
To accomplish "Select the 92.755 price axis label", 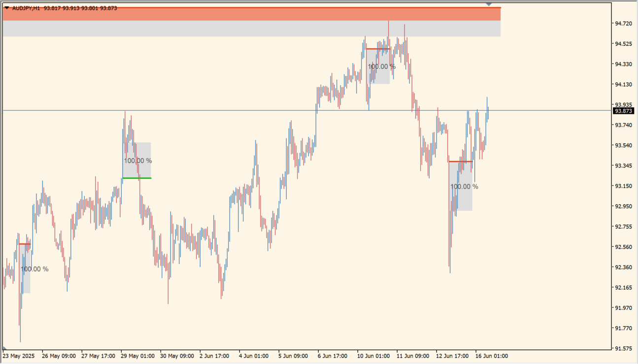I will point(623,227).
